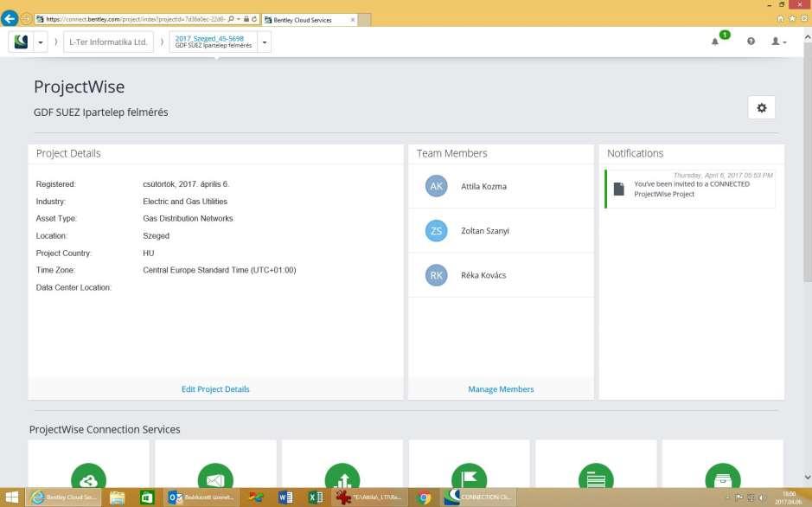Open the dropdown beside the Bentley logo

coord(41,42)
